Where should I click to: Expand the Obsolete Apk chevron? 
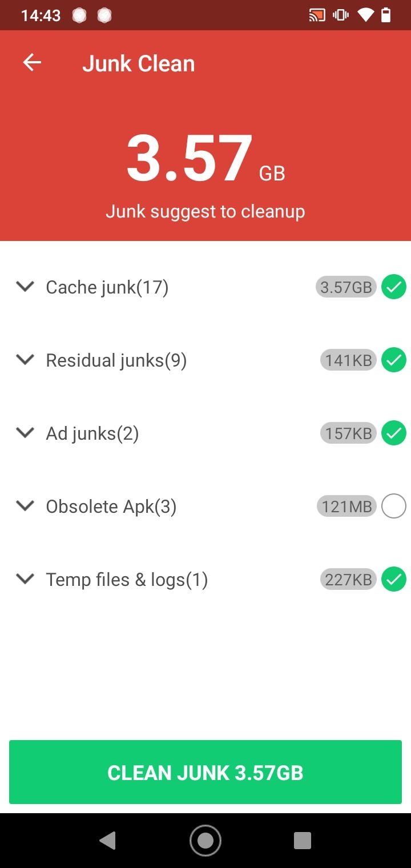pos(25,506)
